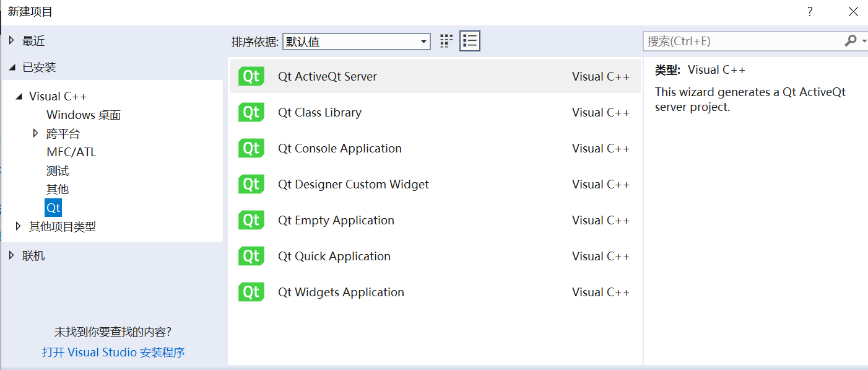The width and height of the screenshot is (868, 370).
Task: Select the Qt category in the sidebar
Action: point(53,208)
